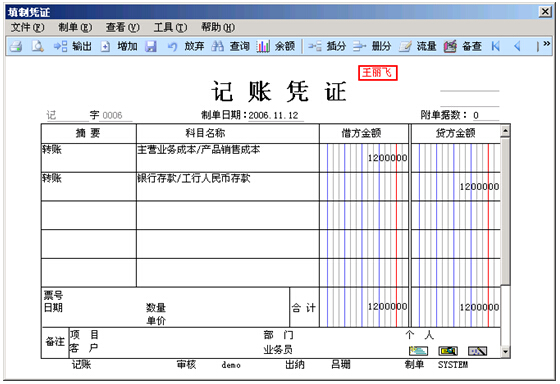The height and width of the screenshot is (384, 560).
Task: Click the last small icon under 个人
Action: pos(478,351)
